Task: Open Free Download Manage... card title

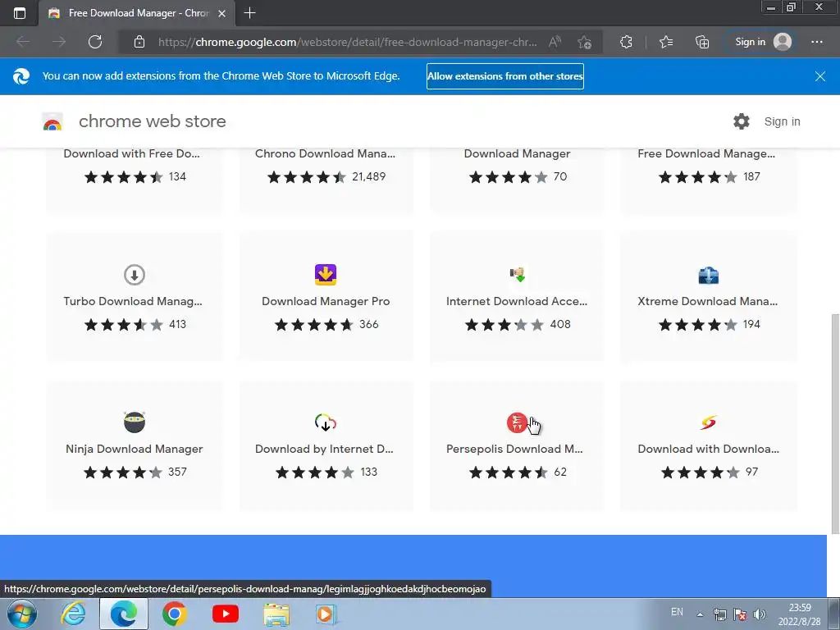Action: (x=706, y=153)
